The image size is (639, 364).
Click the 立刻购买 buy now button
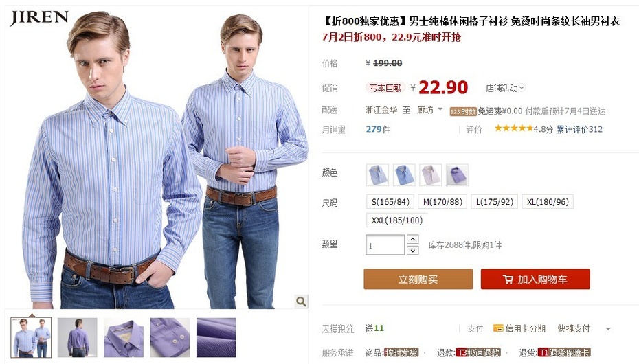[x=418, y=280]
